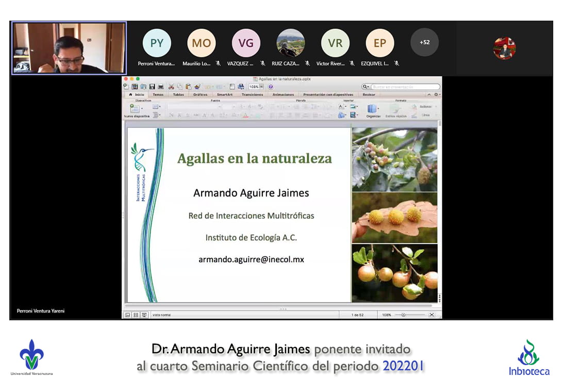Toggle muted mic icon next to Victor River...
This screenshot has height=392, width=562.
pos(352,63)
